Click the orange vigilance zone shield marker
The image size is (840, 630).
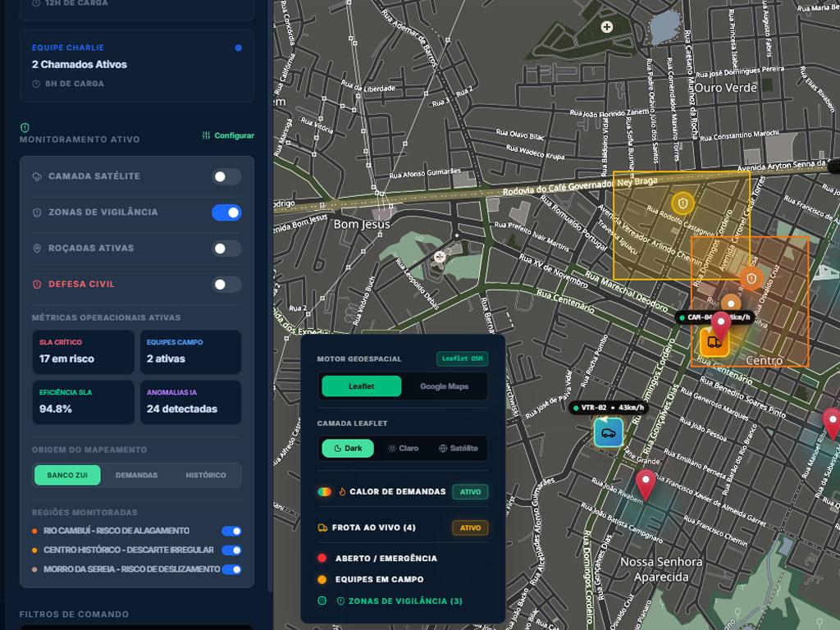click(x=751, y=279)
